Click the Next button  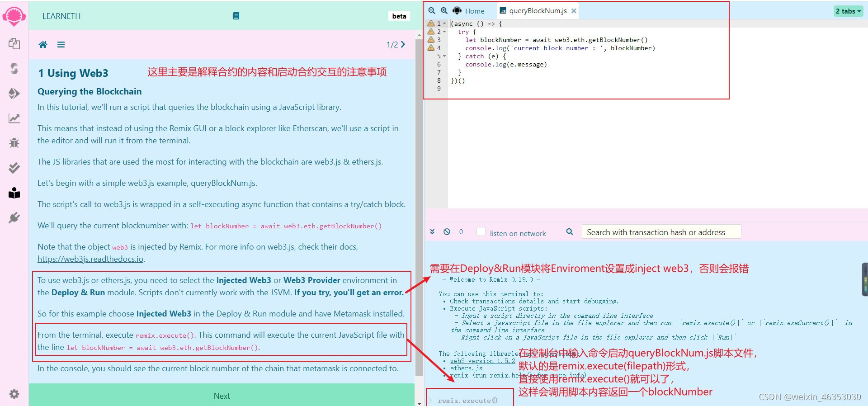coord(222,395)
